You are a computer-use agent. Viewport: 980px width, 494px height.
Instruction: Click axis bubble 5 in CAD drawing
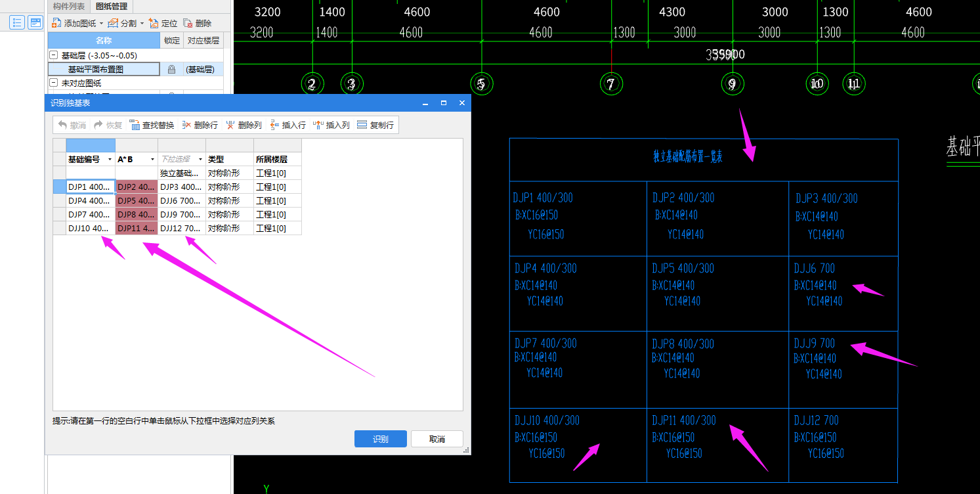(482, 83)
